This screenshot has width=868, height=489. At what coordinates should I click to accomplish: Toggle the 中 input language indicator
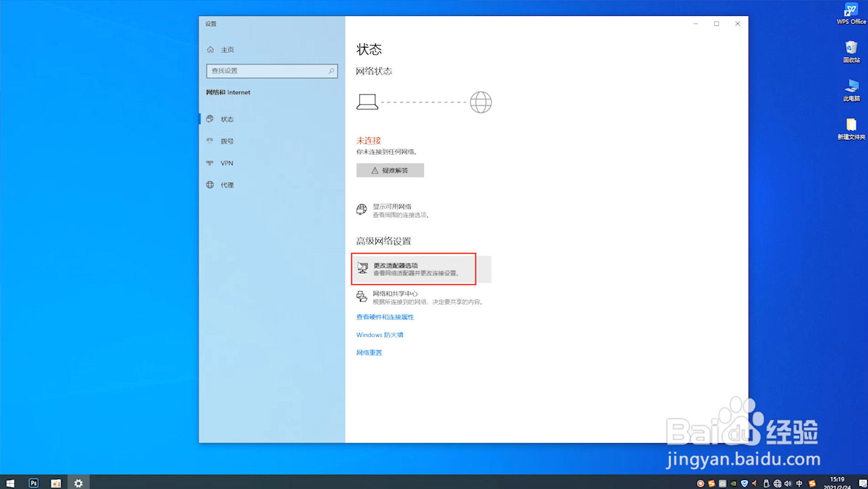click(799, 484)
